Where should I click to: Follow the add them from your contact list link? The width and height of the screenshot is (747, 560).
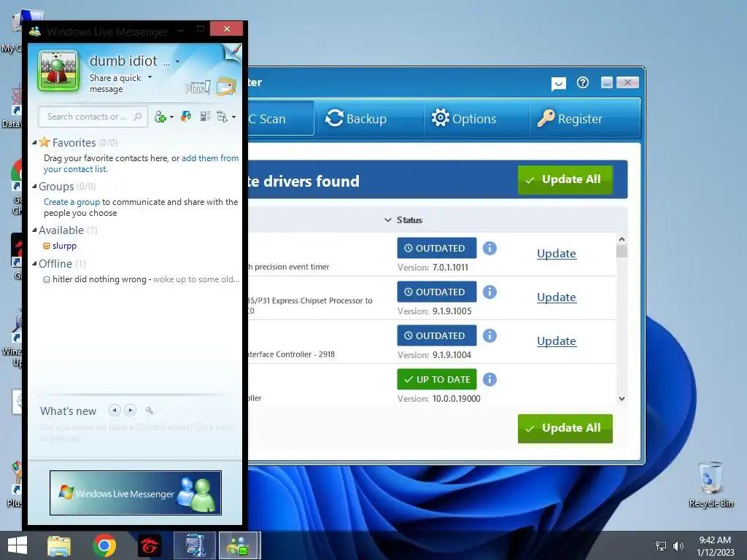click(141, 163)
